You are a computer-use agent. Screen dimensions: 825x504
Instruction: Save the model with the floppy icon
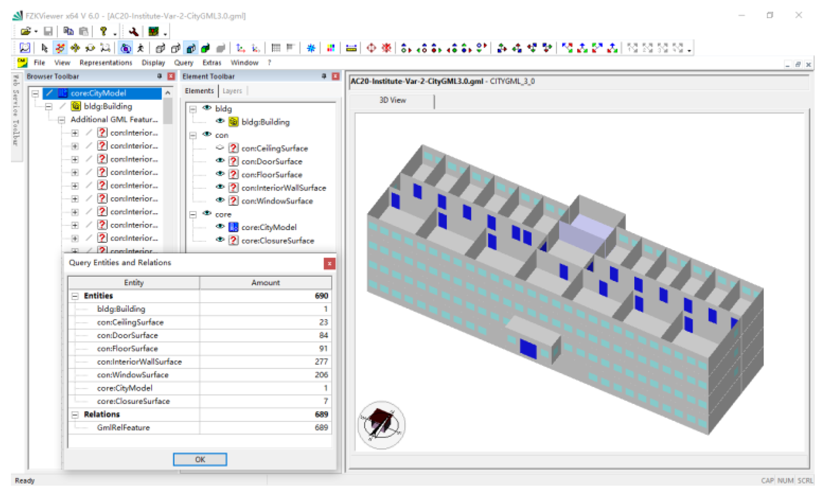48,31
